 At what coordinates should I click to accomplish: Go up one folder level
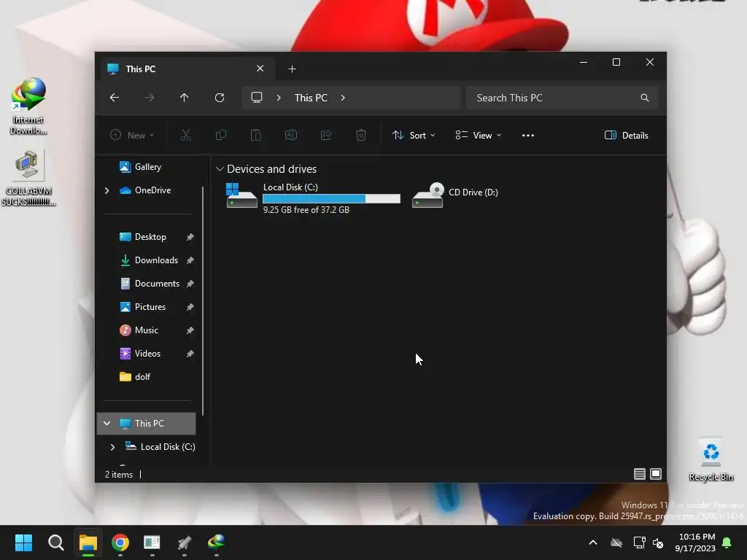click(185, 98)
